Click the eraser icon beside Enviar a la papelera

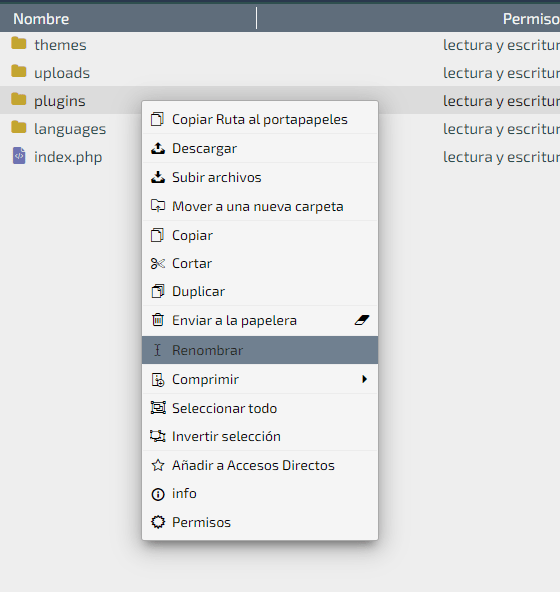(362, 320)
